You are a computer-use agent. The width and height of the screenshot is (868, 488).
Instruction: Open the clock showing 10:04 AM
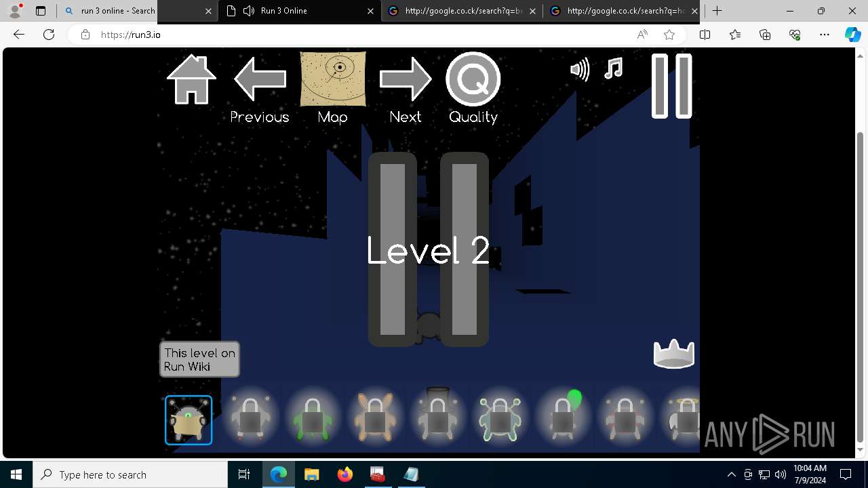click(x=810, y=474)
